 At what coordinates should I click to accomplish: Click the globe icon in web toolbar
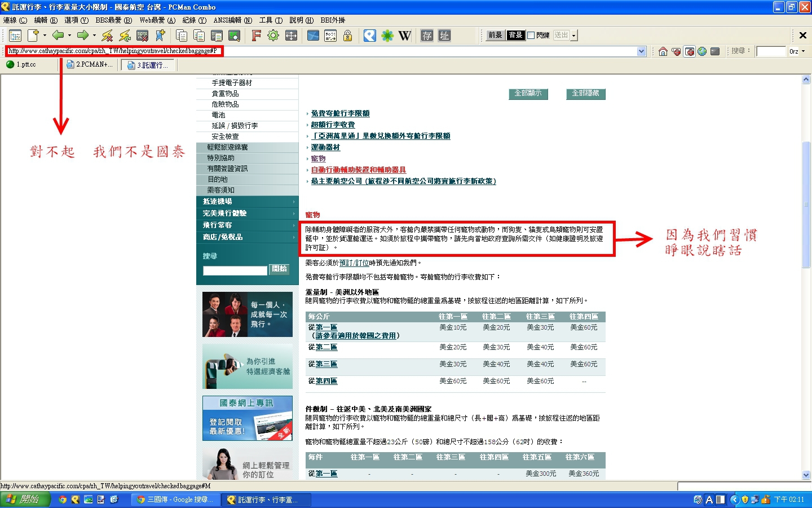pos(702,51)
